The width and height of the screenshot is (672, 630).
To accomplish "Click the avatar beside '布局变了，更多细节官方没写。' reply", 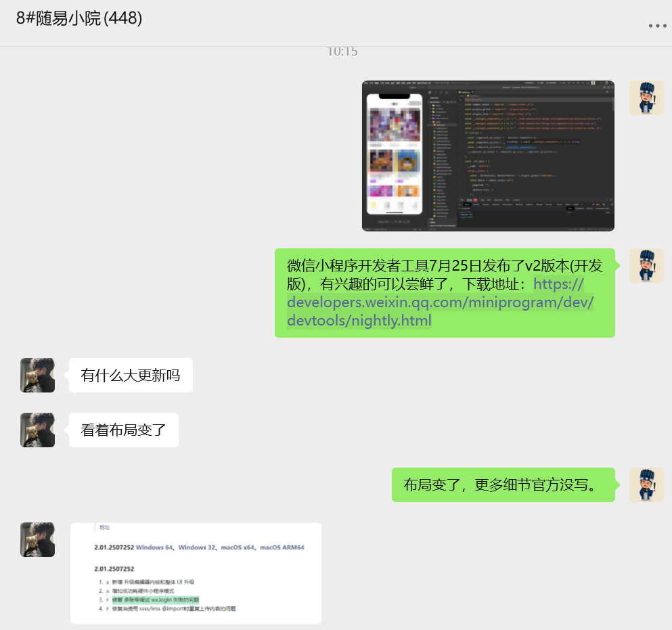I will coord(646,485).
